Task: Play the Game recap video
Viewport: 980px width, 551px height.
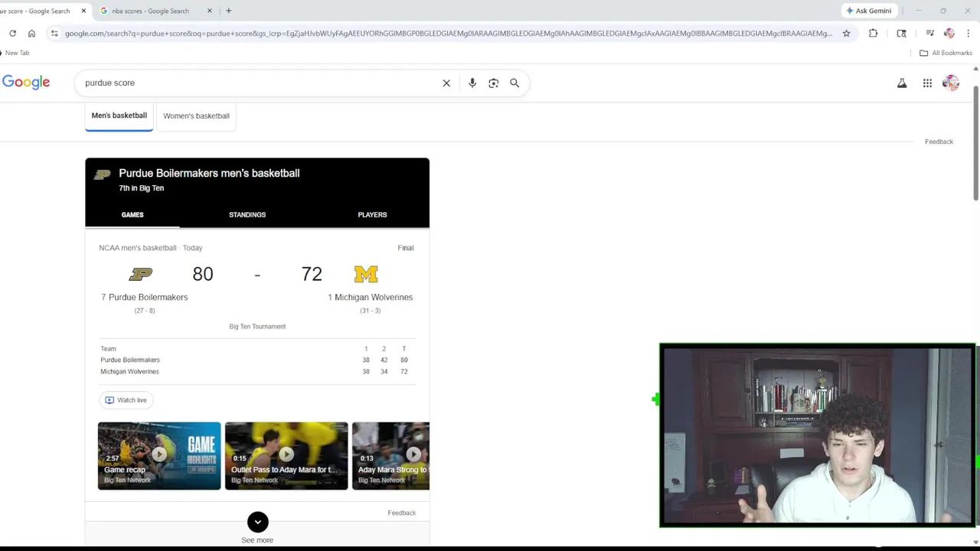Action: [159, 455]
